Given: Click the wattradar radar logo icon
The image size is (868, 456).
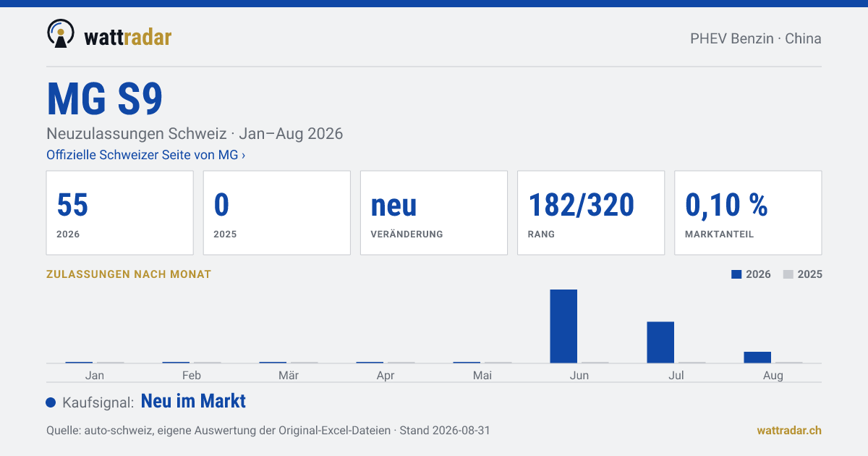Looking at the screenshot, I should point(60,33).
